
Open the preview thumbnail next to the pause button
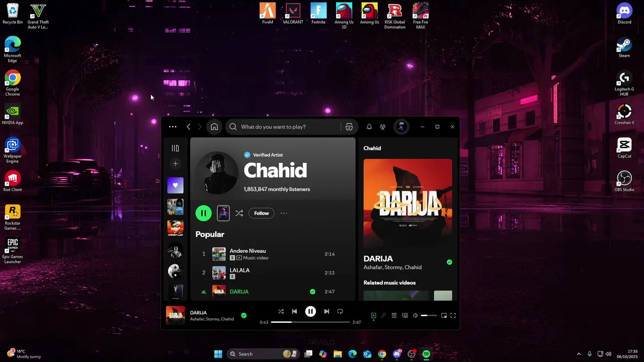coord(223,213)
